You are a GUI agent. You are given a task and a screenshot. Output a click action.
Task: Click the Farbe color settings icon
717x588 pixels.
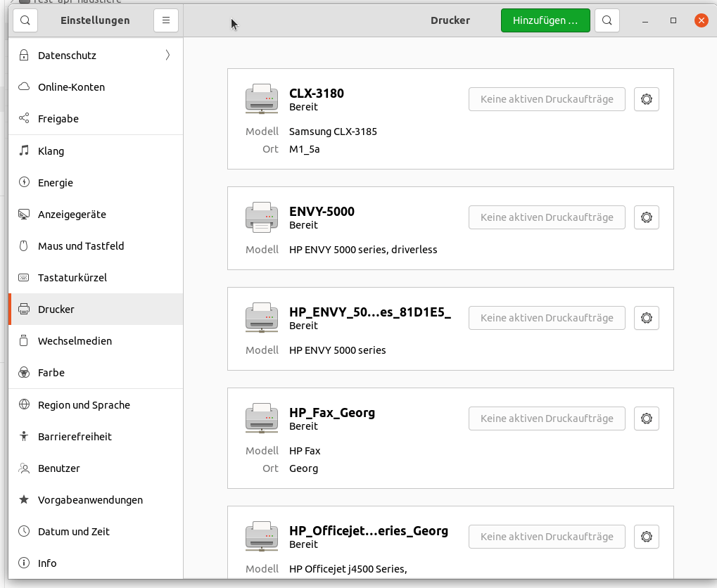[x=23, y=372]
